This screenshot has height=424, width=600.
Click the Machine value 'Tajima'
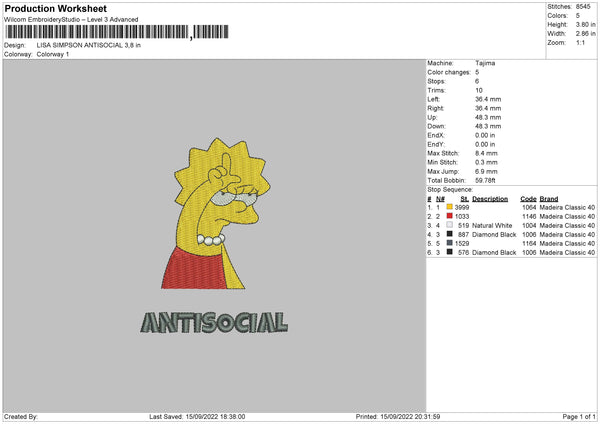(485, 63)
